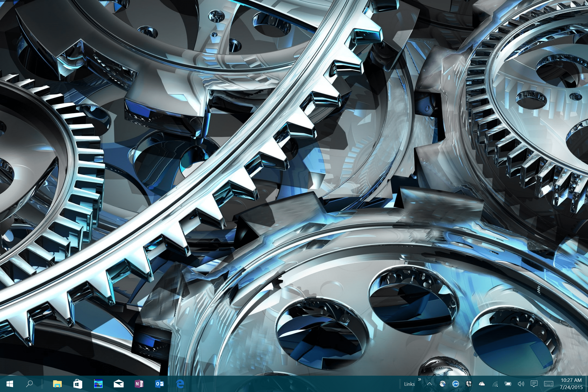Click the globe tray icon

coord(443,384)
